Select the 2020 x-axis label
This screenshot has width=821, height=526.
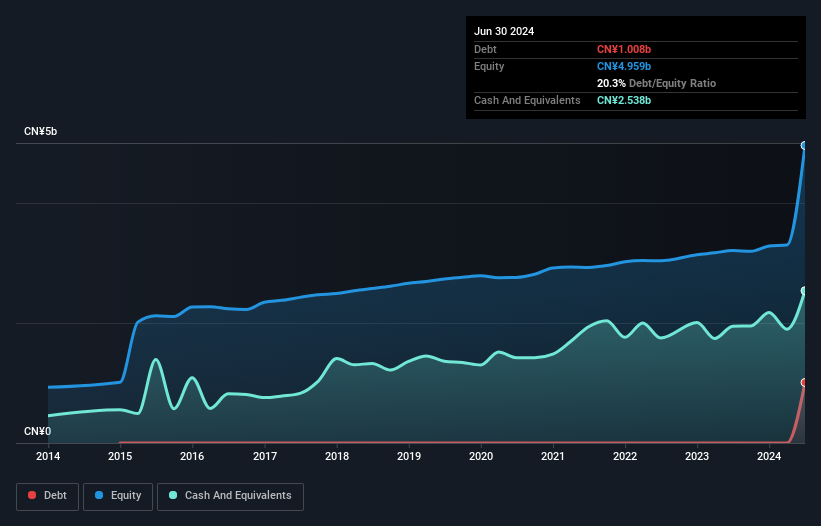click(x=481, y=456)
